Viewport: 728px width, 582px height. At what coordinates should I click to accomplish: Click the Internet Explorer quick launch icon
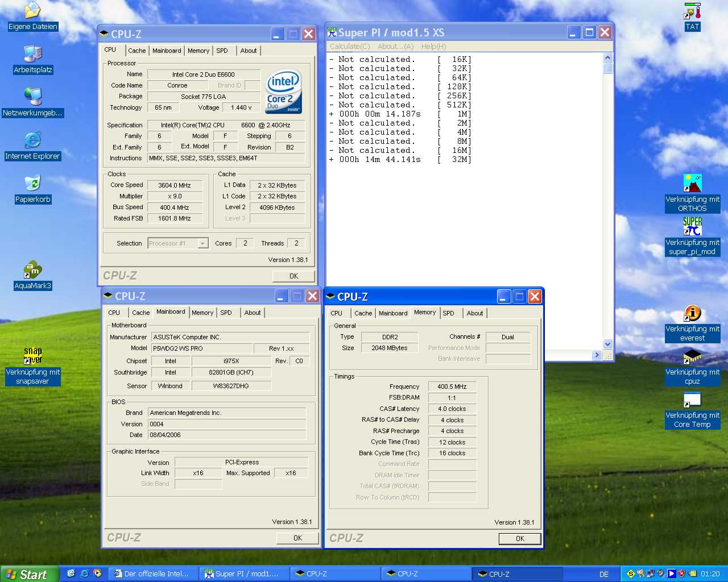point(84,573)
